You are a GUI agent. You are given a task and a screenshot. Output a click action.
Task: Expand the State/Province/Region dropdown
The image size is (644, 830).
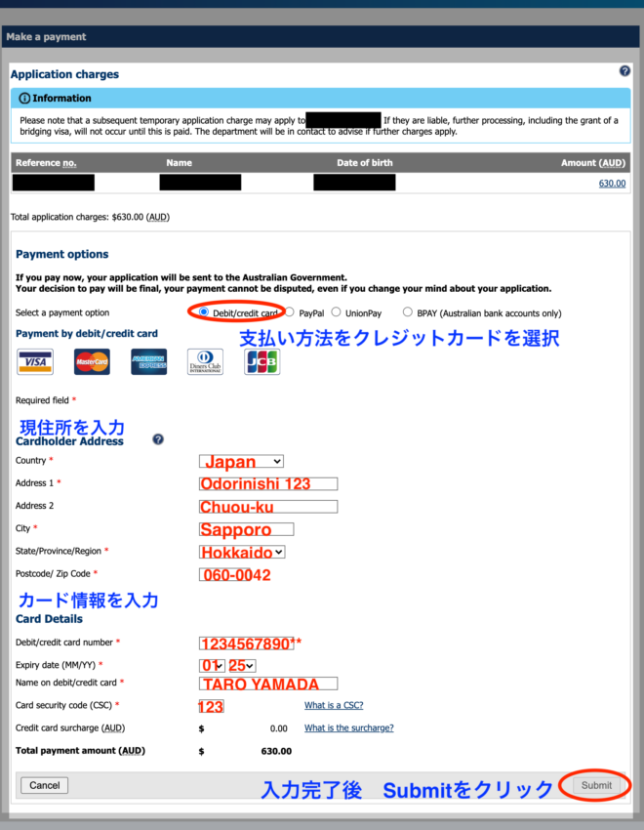click(x=242, y=552)
